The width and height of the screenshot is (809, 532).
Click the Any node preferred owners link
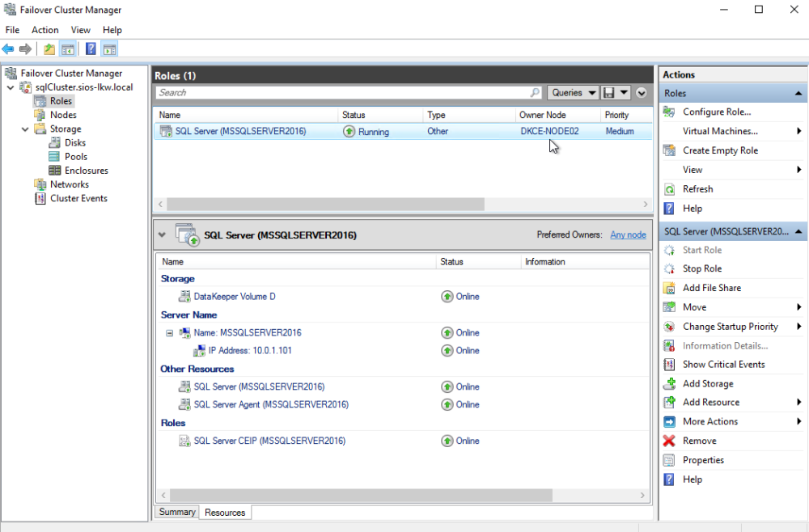(x=628, y=234)
